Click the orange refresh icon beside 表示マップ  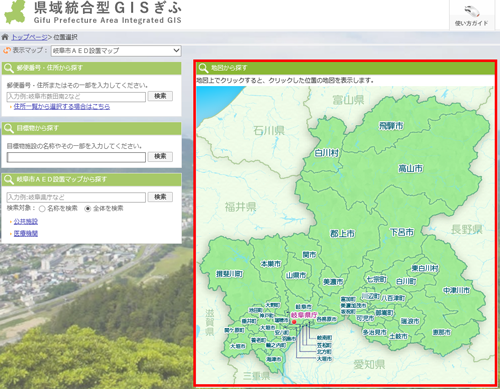click(7, 51)
